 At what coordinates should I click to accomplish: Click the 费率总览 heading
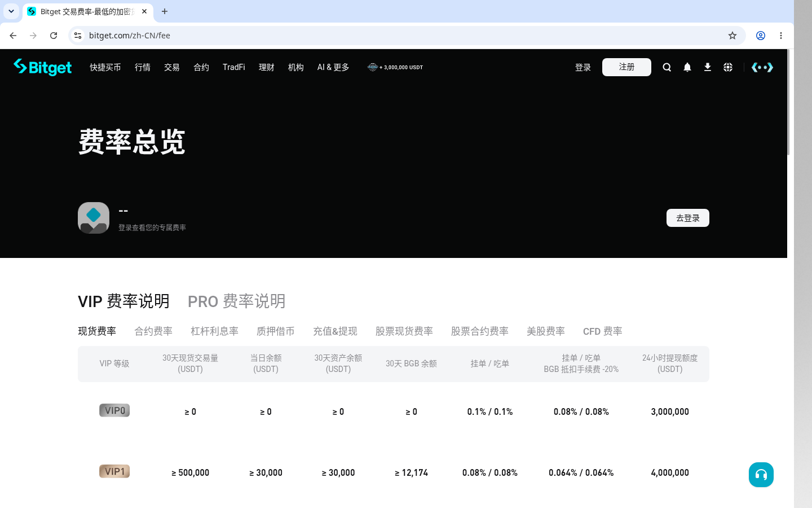pos(131,142)
